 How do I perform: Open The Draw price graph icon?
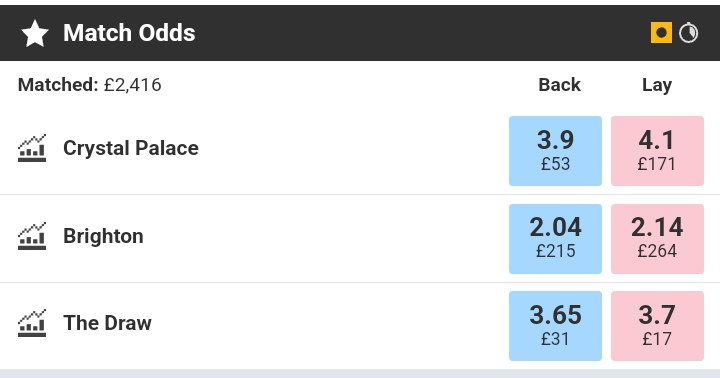32,323
